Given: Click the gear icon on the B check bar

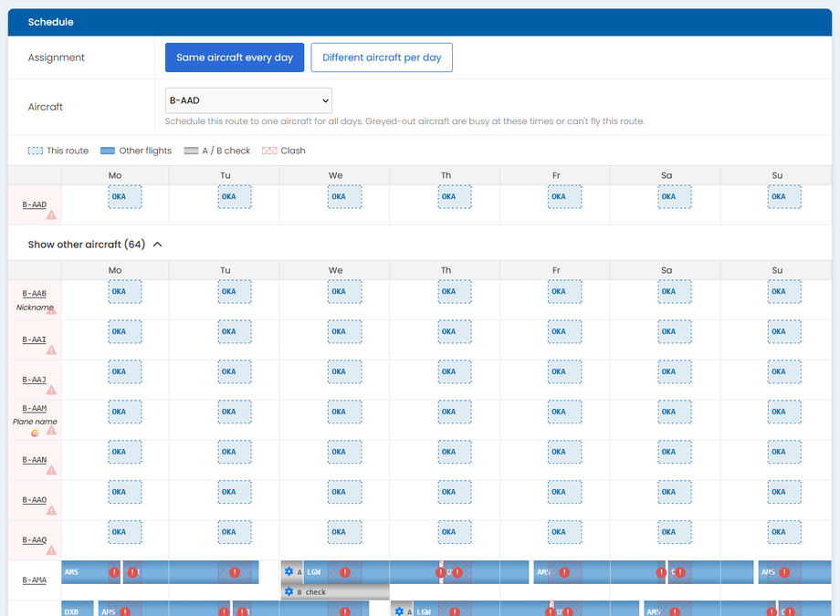Looking at the screenshot, I should (x=289, y=591).
